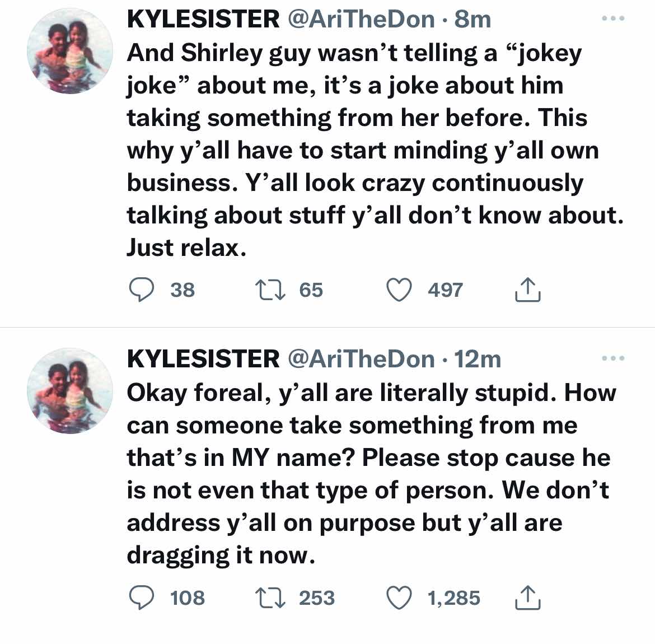View the 38 replies count
Screen dimensions: 655x644
183,290
